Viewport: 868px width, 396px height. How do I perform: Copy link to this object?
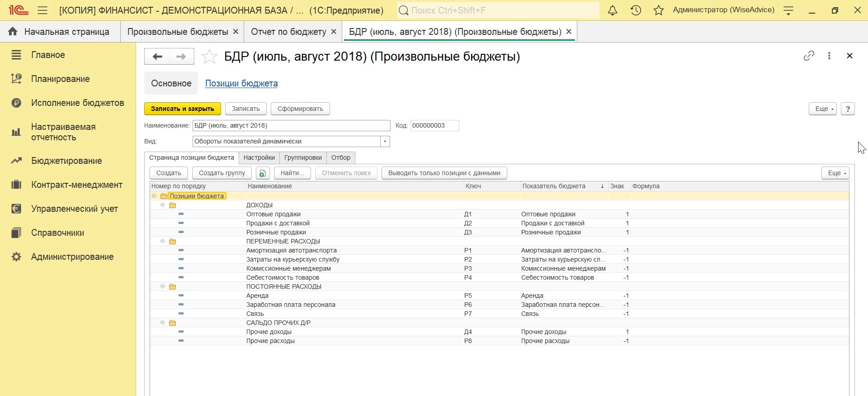point(809,56)
